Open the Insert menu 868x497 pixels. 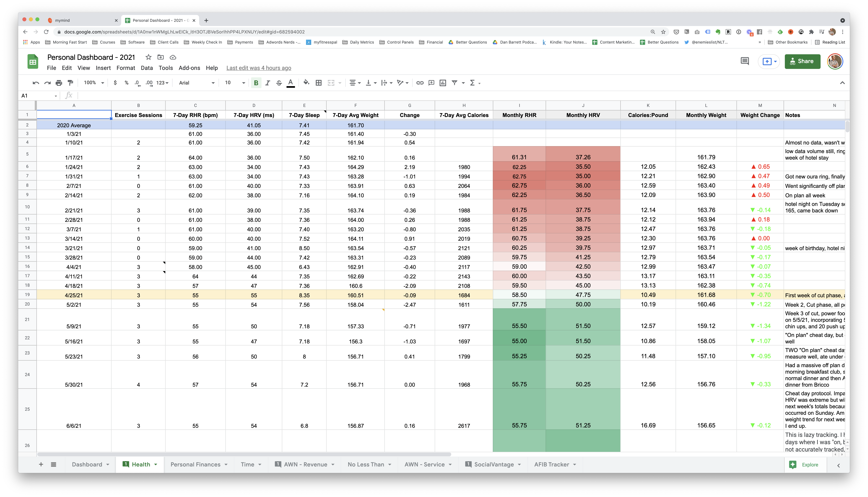click(x=103, y=68)
